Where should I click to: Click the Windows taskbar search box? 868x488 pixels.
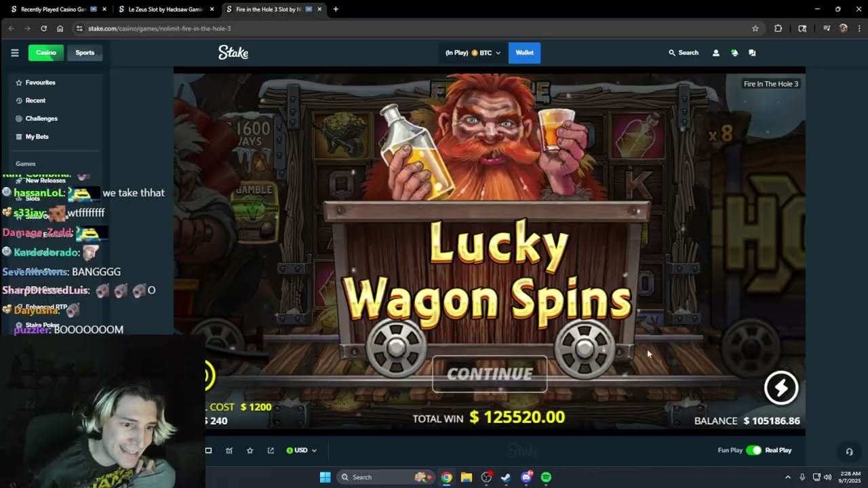[386, 477]
